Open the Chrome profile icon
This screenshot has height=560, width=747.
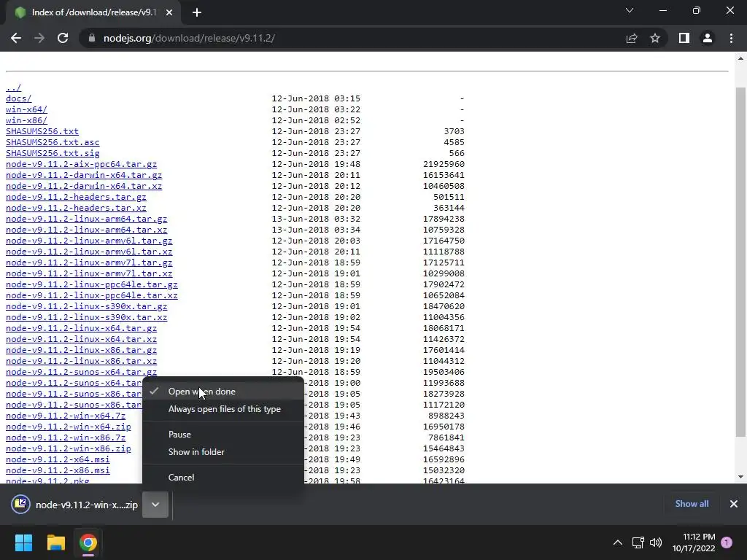point(708,38)
